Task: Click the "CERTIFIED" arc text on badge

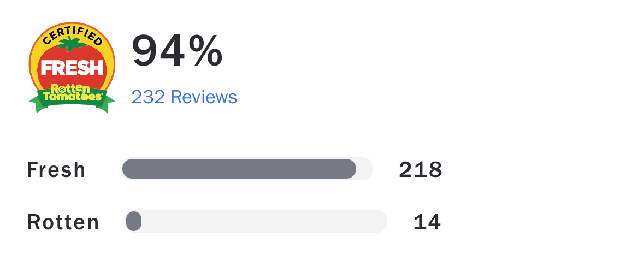Action: click(72, 33)
